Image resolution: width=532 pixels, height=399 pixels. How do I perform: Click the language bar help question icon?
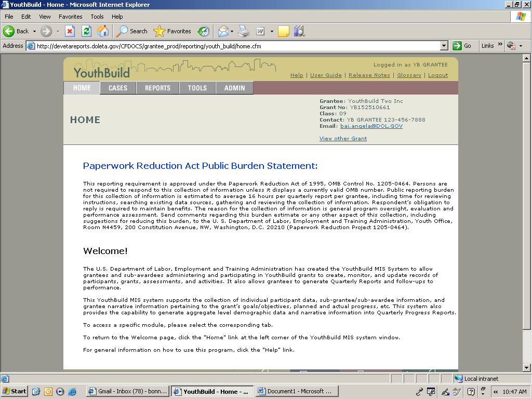pyautogui.click(x=471, y=392)
